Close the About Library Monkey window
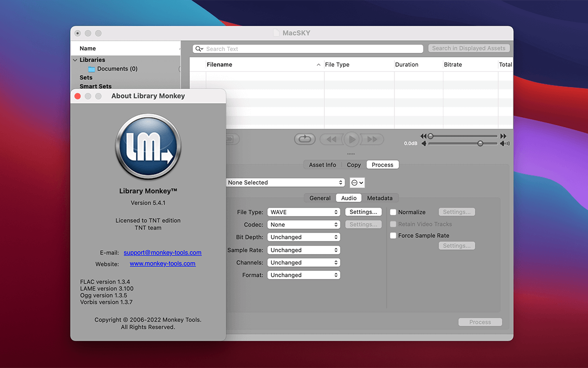The image size is (588, 368). point(77,96)
